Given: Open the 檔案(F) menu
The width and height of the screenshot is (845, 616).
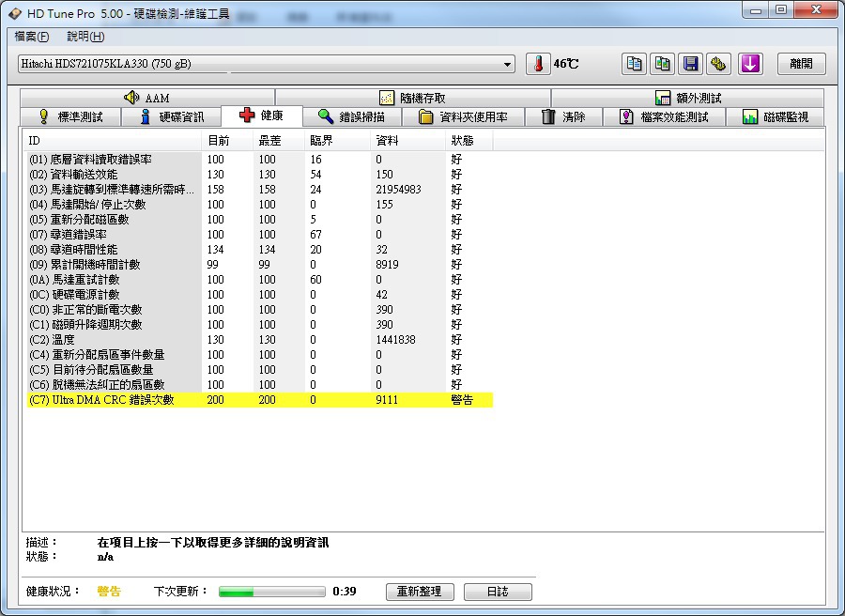Looking at the screenshot, I should point(32,36).
